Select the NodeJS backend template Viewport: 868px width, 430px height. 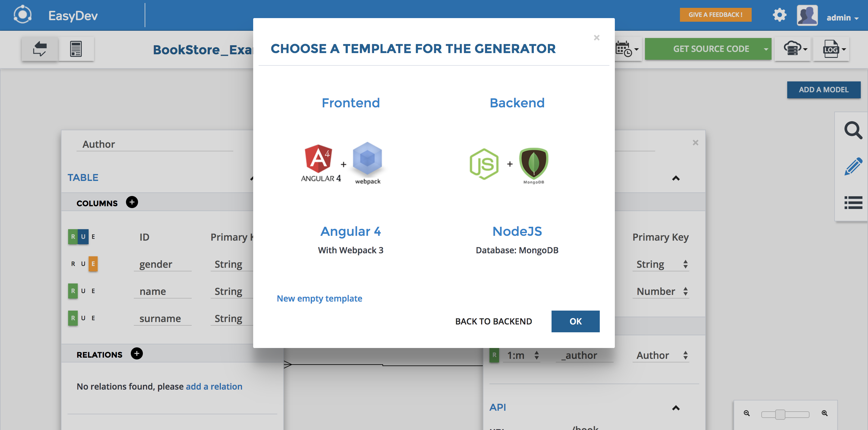point(517,231)
